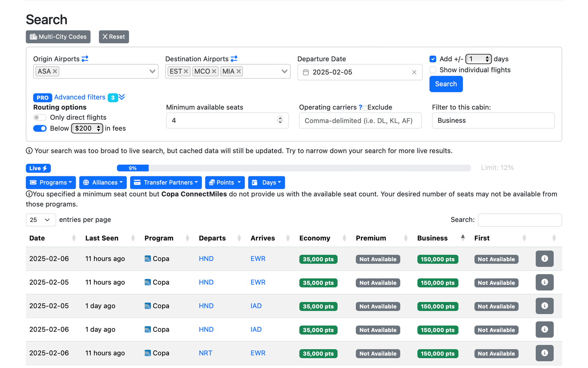Viewport: 588px width, 368px height.
Task: Open the Transfer Partners menu
Action: [166, 183]
